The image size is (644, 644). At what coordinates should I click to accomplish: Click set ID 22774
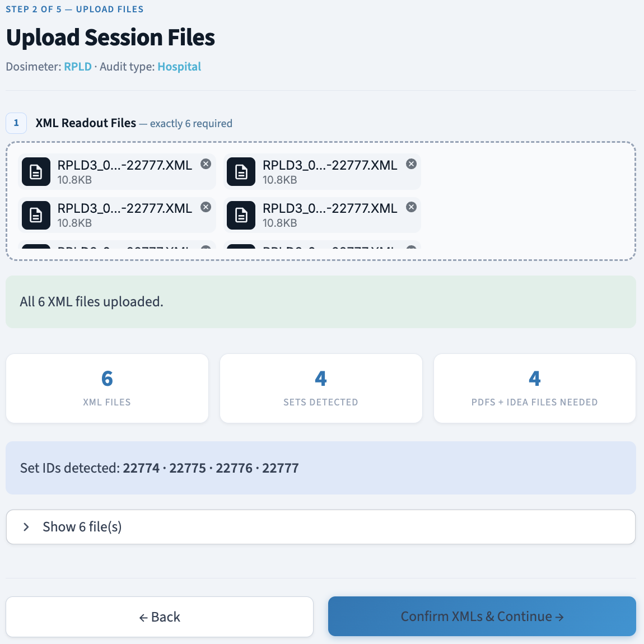click(141, 468)
